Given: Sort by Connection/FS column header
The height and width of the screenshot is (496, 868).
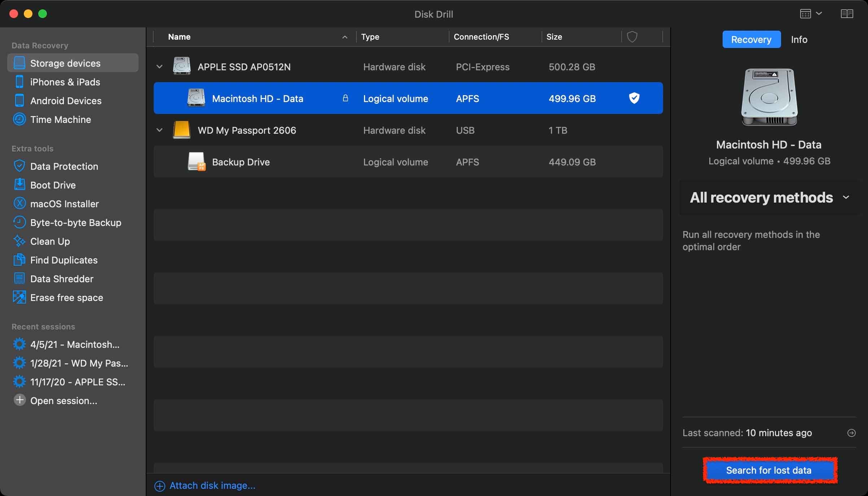Looking at the screenshot, I should pyautogui.click(x=495, y=37).
